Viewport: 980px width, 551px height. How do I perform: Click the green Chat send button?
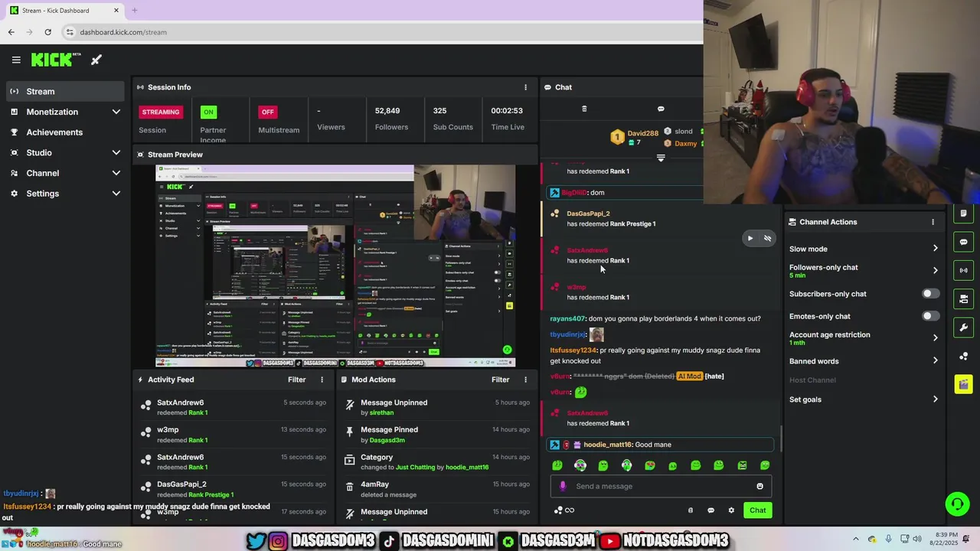click(x=757, y=510)
